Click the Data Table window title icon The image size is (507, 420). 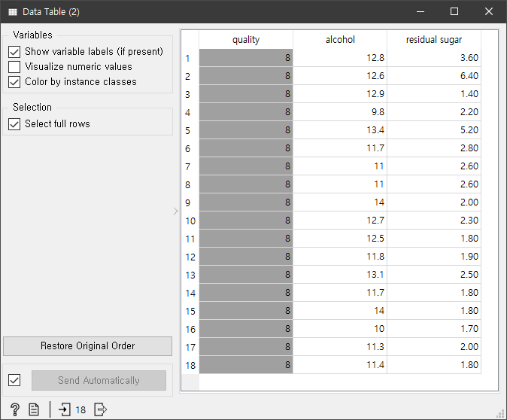(13, 12)
